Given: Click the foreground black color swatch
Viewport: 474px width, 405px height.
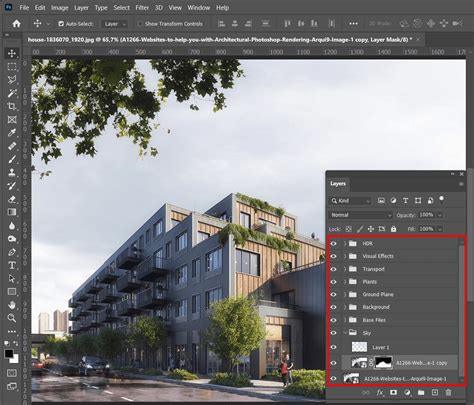Looking at the screenshot, I should 9,354.
